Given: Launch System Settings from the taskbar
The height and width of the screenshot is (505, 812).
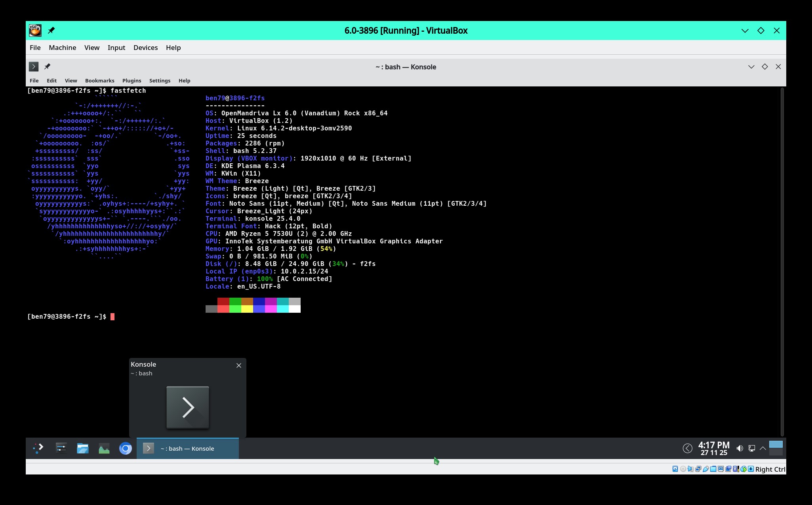Looking at the screenshot, I should 61,448.
